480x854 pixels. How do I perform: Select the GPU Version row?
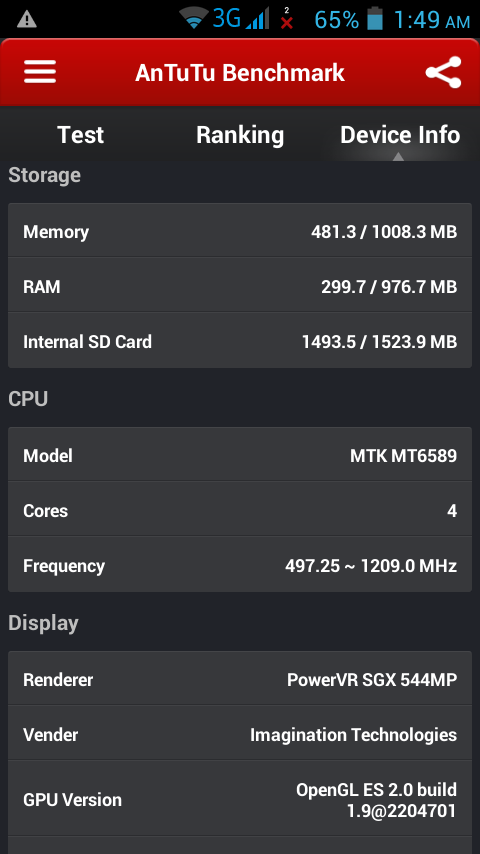[240, 799]
